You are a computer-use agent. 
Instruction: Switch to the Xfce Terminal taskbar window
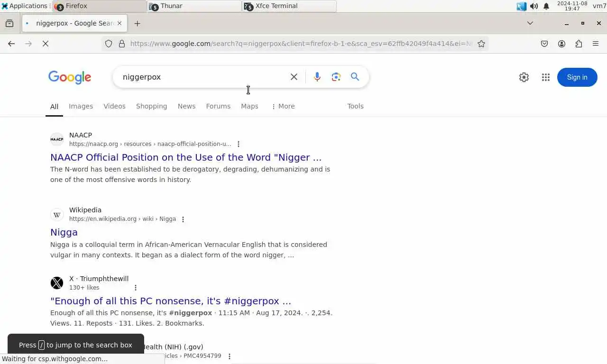click(x=289, y=6)
